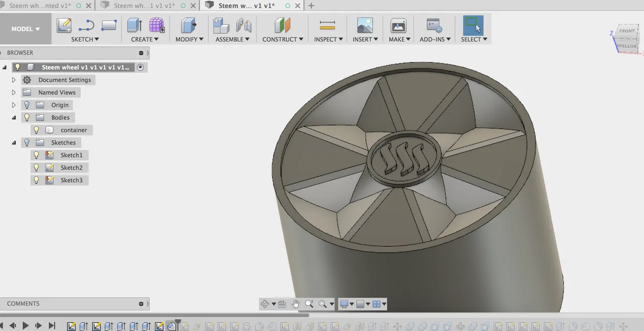Click the FRONT face of the ViewCube
The width and height of the screenshot is (644, 331).
click(x=627, y=31)
